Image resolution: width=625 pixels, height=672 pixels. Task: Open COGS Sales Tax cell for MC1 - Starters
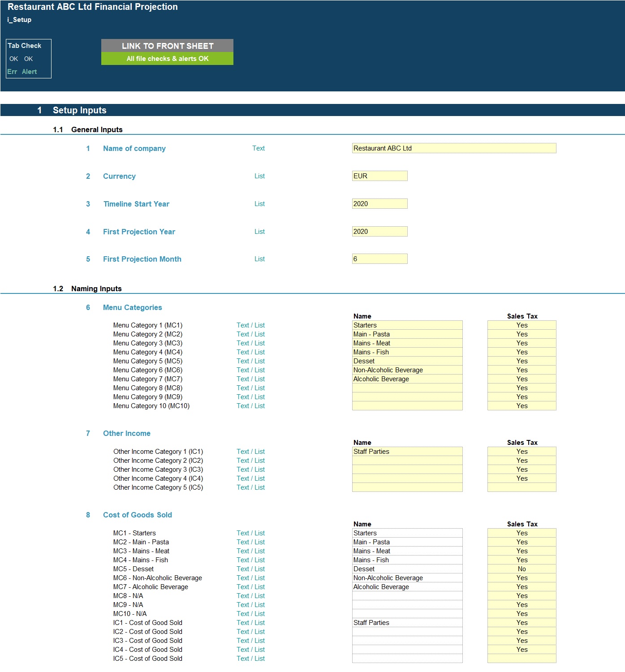(x=522, y=533)
